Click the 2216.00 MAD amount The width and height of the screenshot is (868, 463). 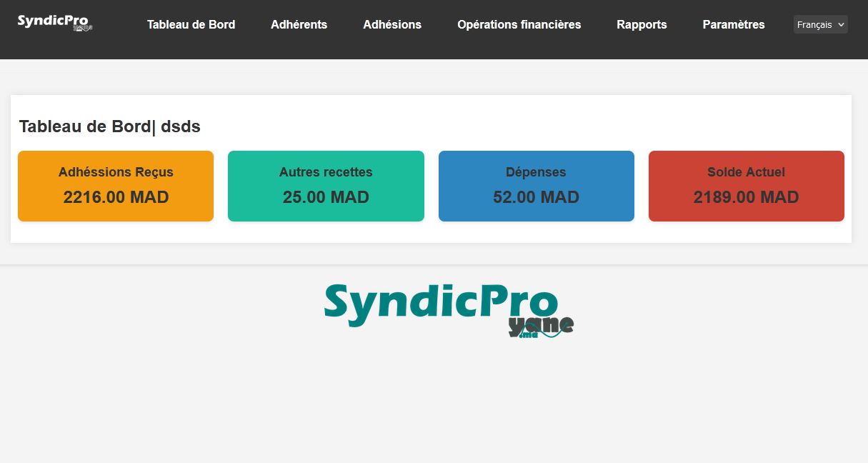coord(116,197)
